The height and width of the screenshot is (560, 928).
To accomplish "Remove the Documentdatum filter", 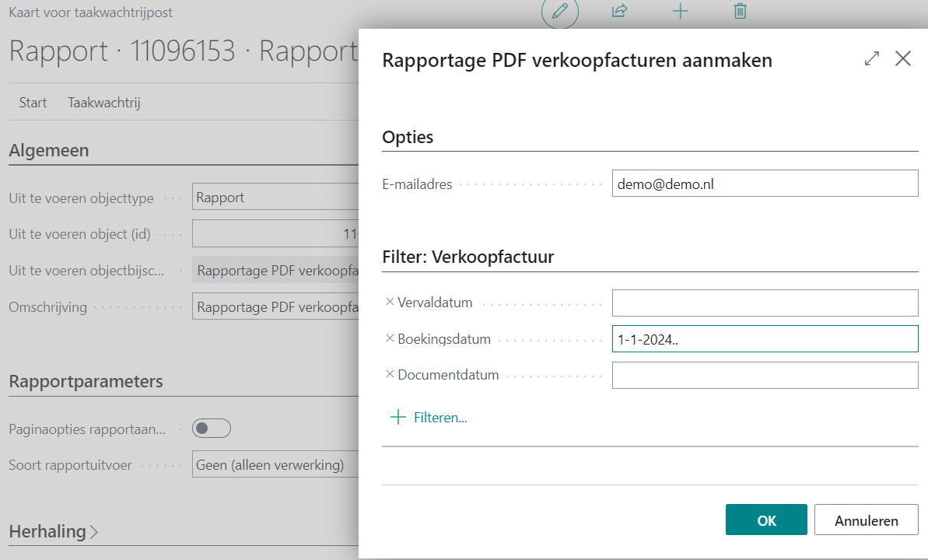I will click(390, 374).
